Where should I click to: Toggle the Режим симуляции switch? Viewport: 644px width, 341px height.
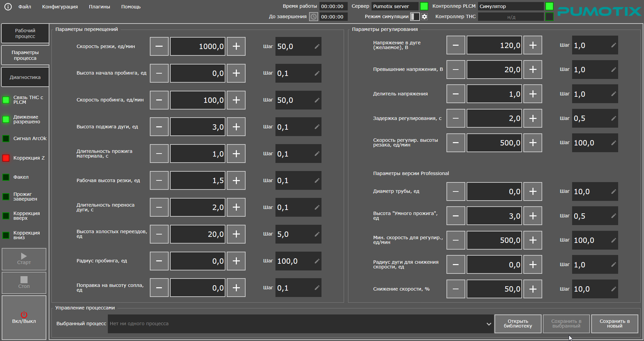415,17
